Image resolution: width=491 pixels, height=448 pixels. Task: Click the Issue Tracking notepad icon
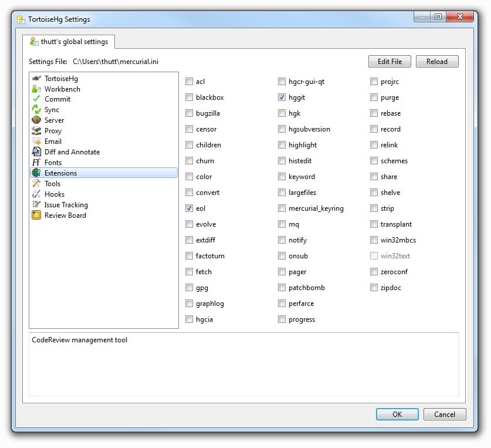pyautogui.click(x=36, y=204)
